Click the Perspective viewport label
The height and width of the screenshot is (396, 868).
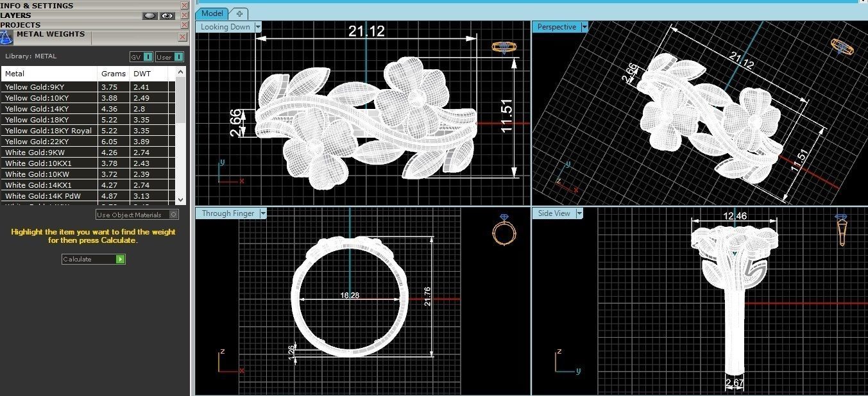[557, 27]
